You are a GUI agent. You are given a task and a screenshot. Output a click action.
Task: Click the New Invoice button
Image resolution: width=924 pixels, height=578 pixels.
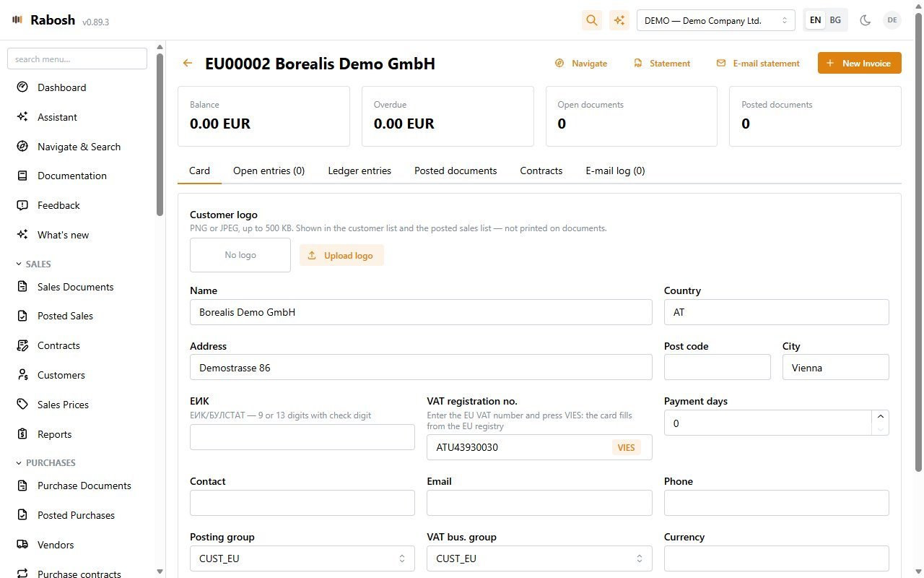859,63
